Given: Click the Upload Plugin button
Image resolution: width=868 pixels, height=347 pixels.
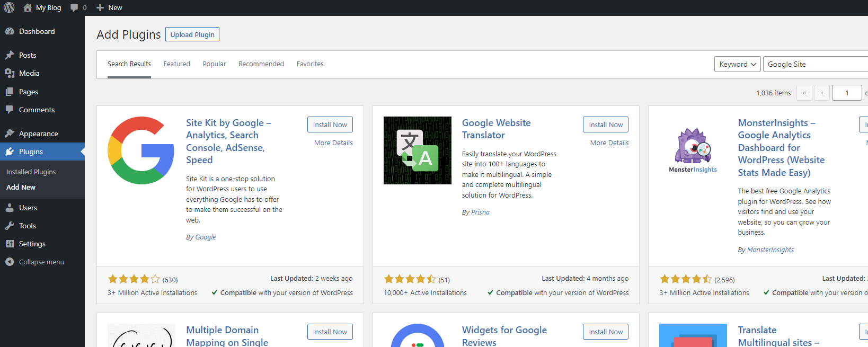Looking at the screenshot, I should 192,34.
